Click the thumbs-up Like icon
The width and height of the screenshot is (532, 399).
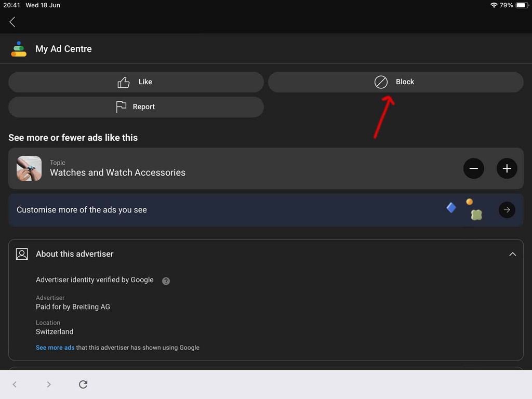124,82
